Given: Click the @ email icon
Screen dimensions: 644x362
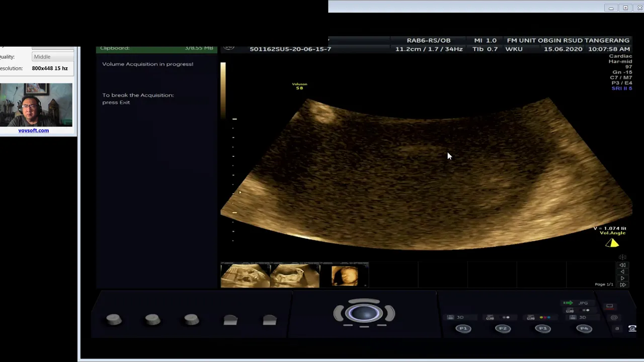Looking at the screenshot, I should tap(614, 317).
